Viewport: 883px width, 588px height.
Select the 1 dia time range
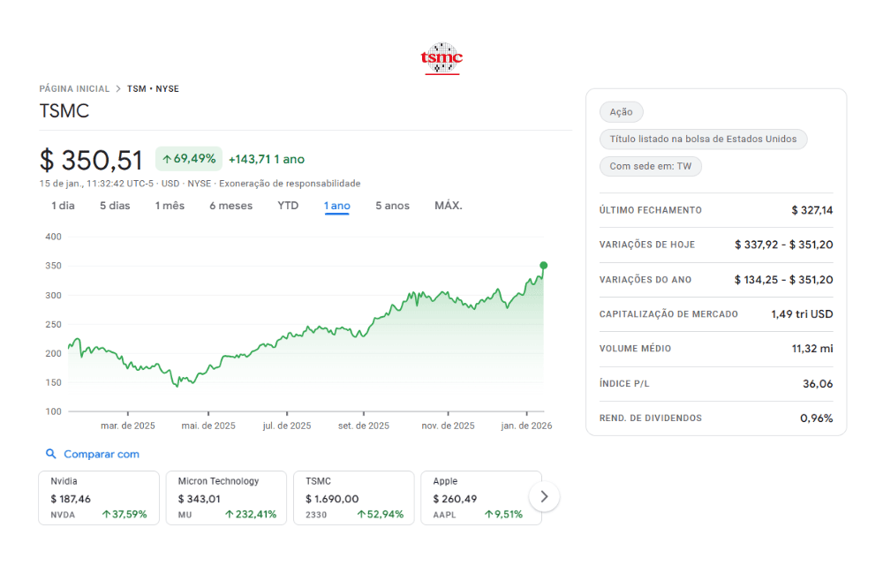(63, 206)
